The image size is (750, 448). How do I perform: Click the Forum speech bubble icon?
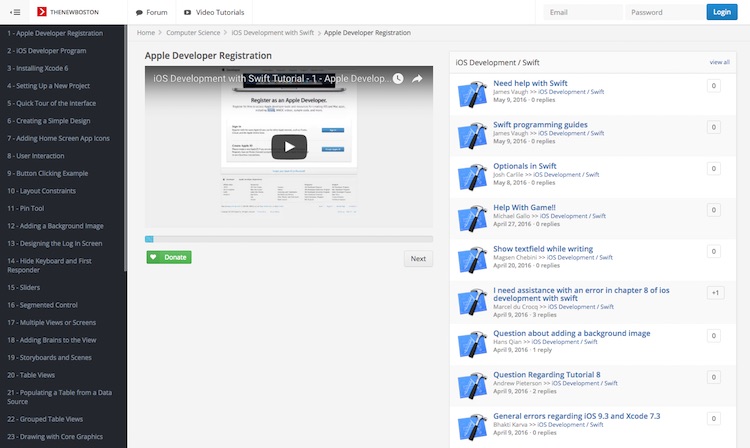139,12
